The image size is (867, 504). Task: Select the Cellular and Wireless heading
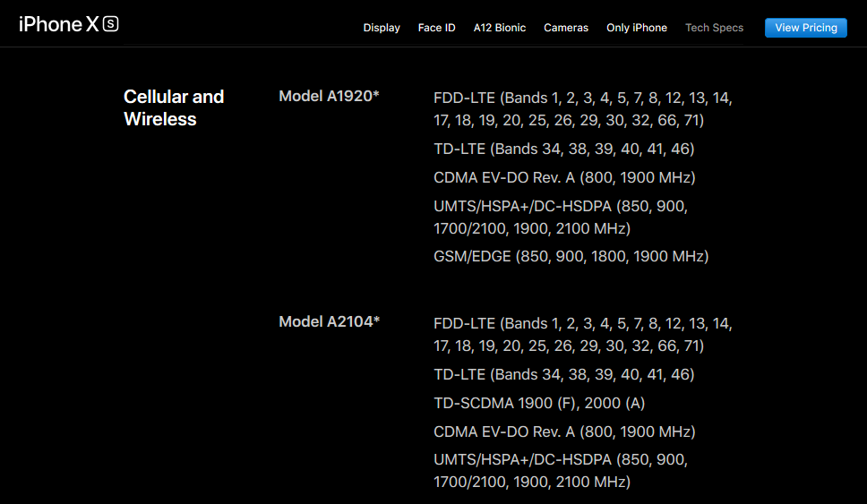point(174,107)
